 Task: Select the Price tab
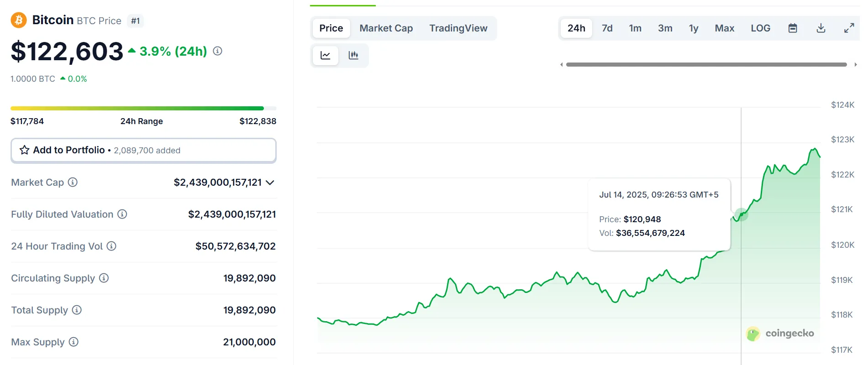(x=331, y=28)
